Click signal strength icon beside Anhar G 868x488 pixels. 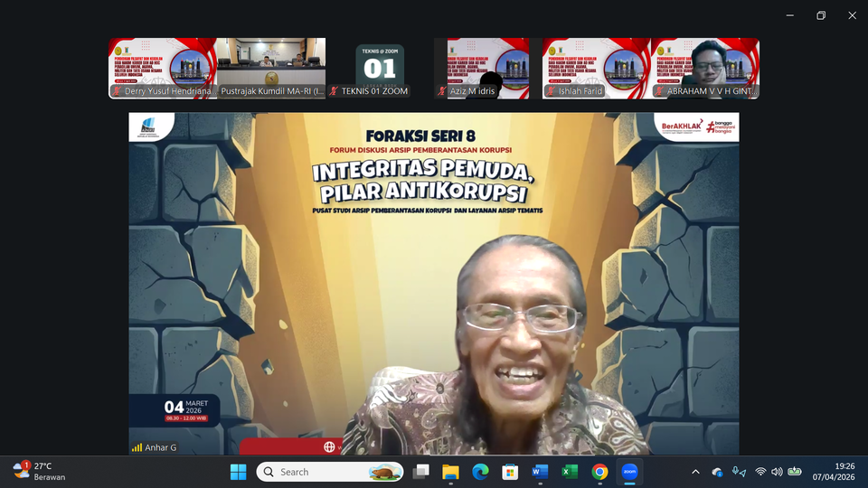137,447
